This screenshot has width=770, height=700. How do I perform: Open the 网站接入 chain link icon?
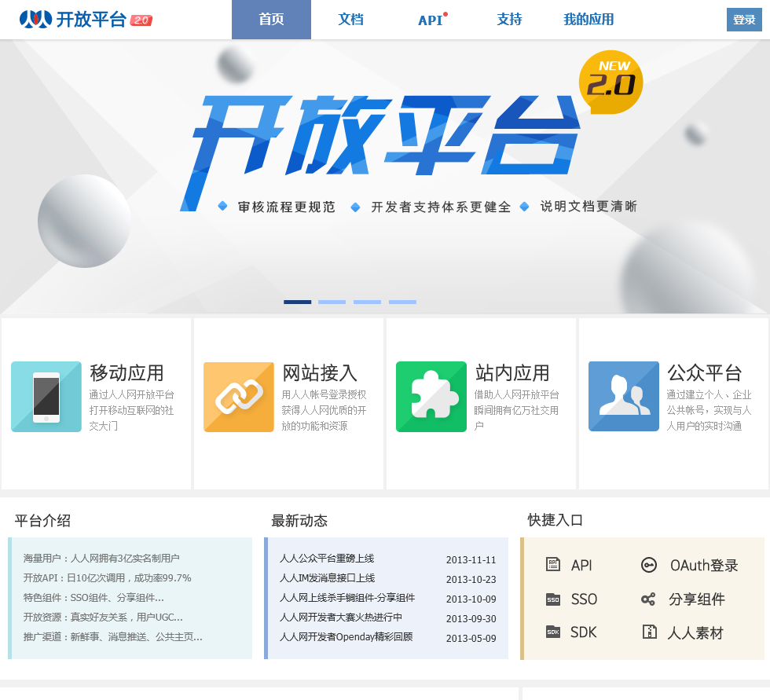click(239, 397)
